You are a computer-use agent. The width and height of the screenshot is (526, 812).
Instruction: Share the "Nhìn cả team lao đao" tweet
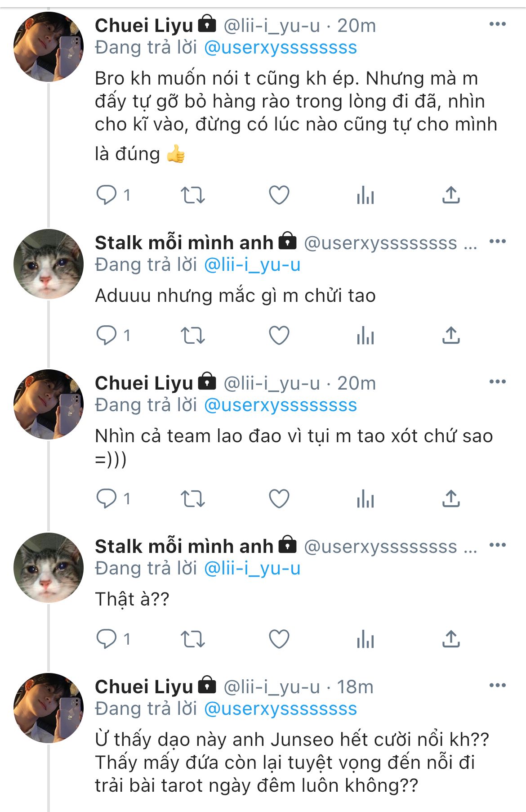451,499
